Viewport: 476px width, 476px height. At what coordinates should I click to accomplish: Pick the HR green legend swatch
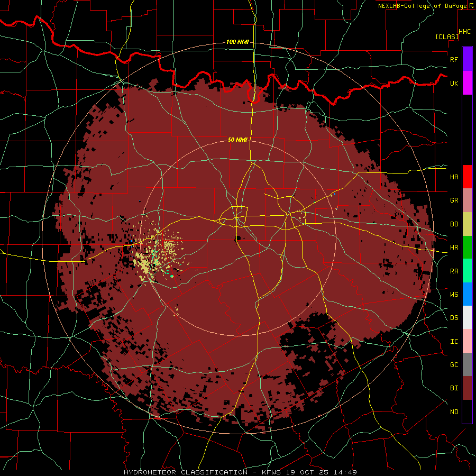click(x=467, y=247)
